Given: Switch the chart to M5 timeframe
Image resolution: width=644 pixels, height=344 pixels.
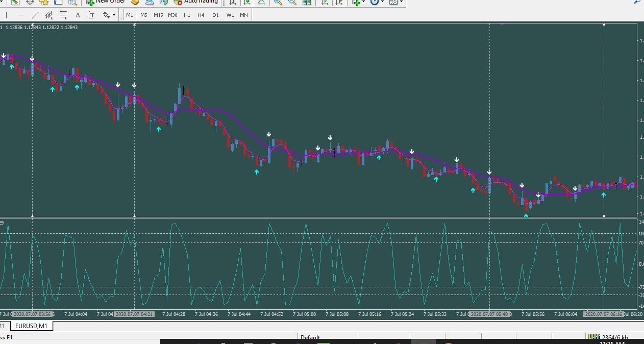Looking at the screenshot, I should click(x=144, y=15).
